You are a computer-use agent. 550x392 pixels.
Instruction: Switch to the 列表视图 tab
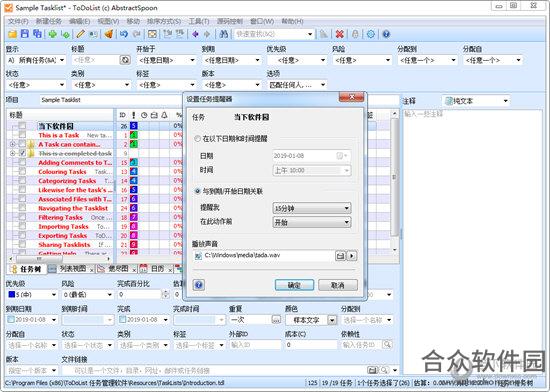[x=71, y=269]
